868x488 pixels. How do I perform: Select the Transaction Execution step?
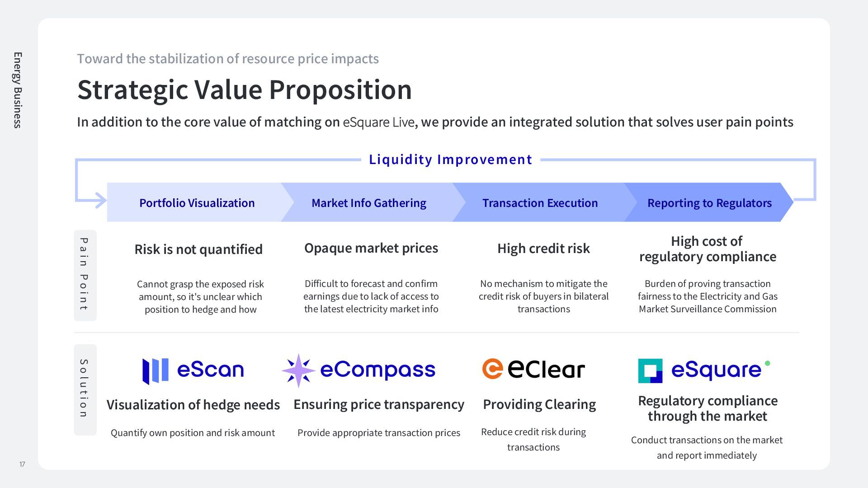pos(540,203)
